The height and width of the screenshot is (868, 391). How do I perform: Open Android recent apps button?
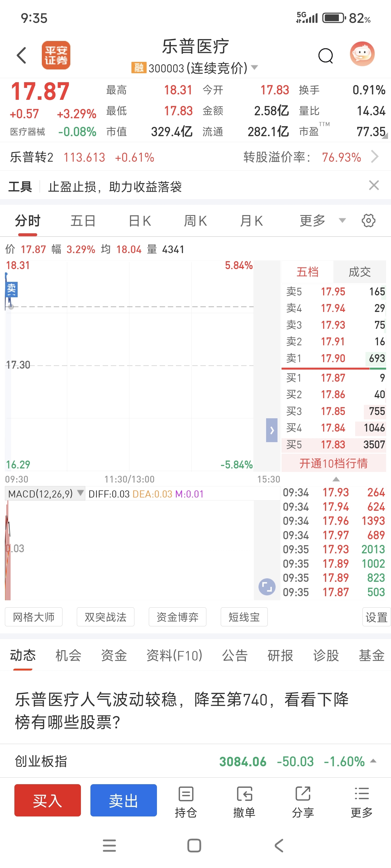tap(109, 845)
